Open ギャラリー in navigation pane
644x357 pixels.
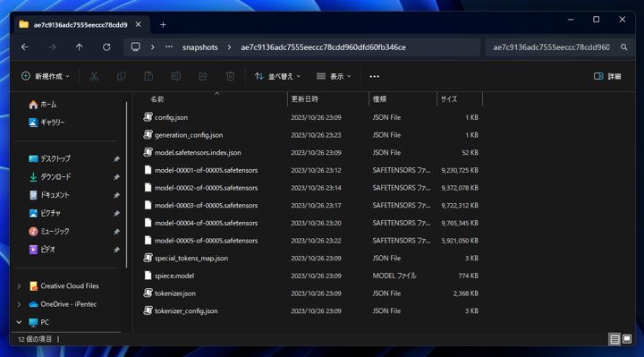[47, 123]
